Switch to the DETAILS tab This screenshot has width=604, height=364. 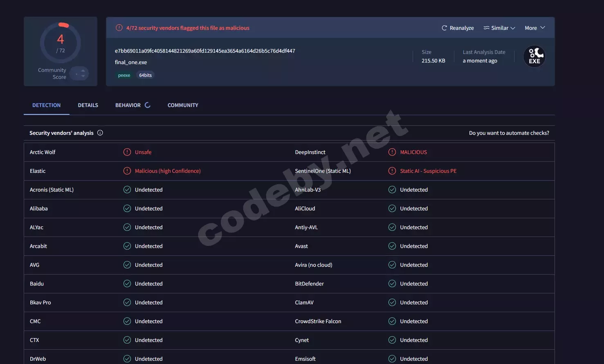click(88, 105)
